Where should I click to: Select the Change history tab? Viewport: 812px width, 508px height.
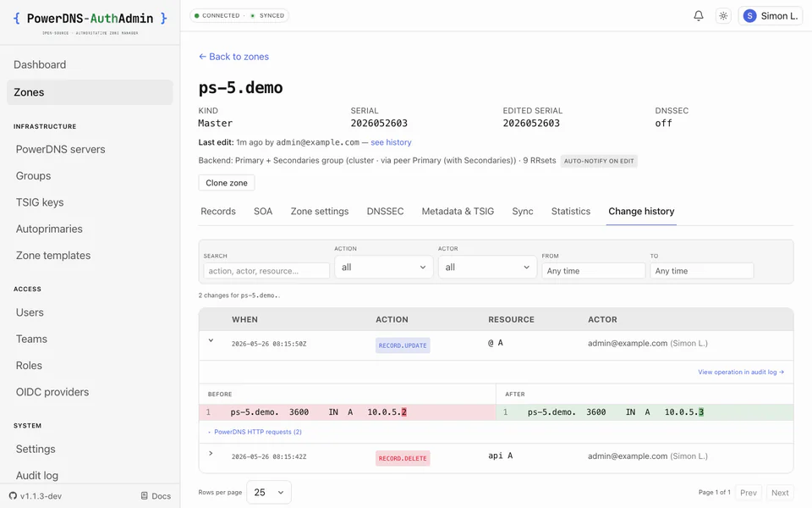pyautogui.click(x=641, y=212)
